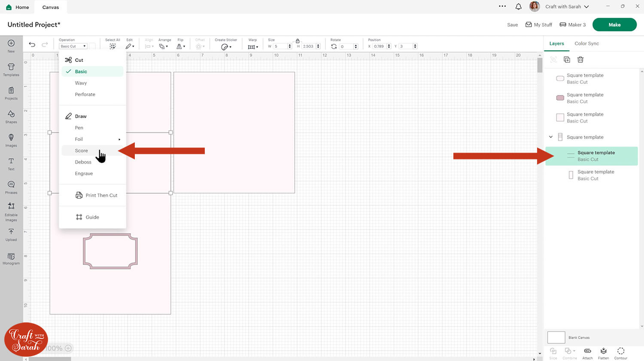Click the user profile avatar

point(535,6)
